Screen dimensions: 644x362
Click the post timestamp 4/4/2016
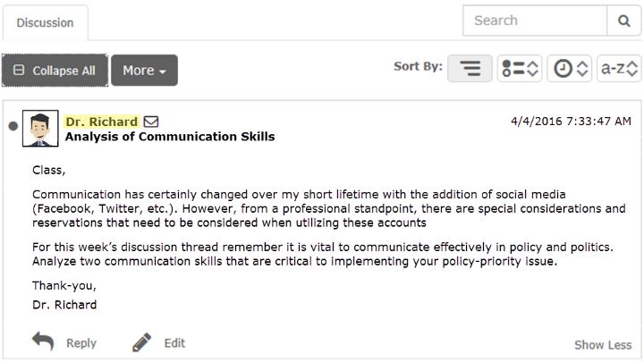(x=571, y=121)
